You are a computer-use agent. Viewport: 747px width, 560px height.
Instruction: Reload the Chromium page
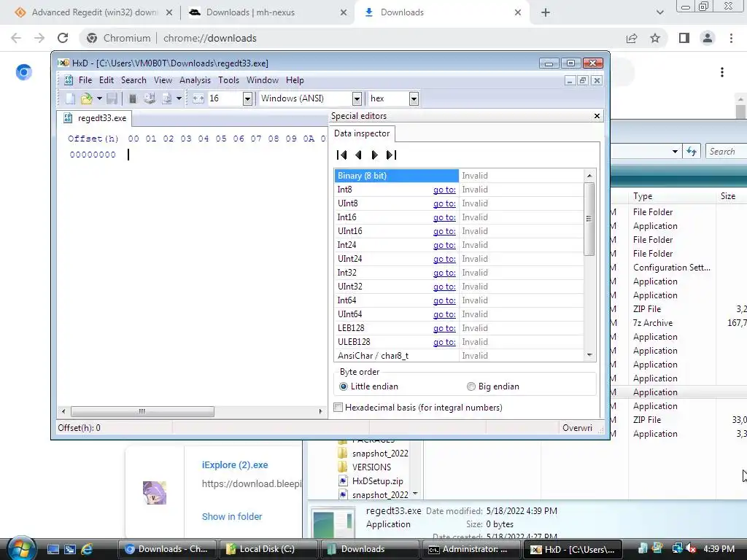(63, 38)
